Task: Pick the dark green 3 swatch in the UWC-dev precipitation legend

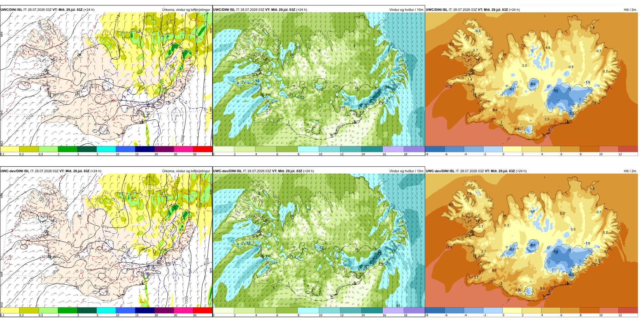Action: pos(87,310)
